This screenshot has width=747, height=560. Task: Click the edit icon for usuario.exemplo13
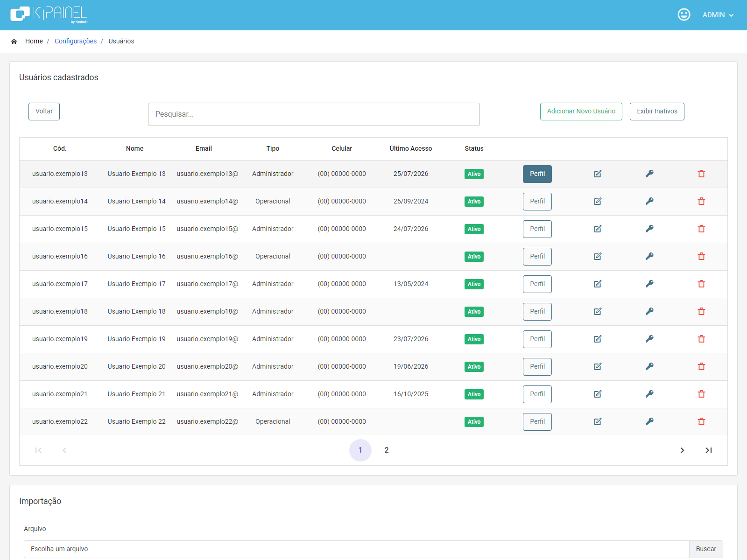[598, 174]
